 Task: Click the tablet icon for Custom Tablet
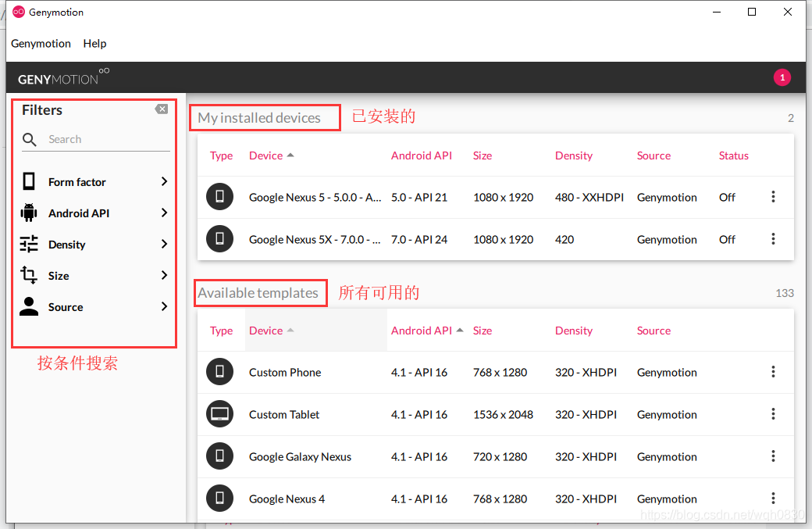coord(219,414)
